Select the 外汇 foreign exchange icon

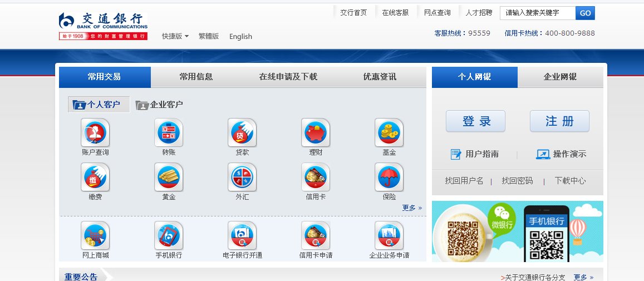(242, 177)
